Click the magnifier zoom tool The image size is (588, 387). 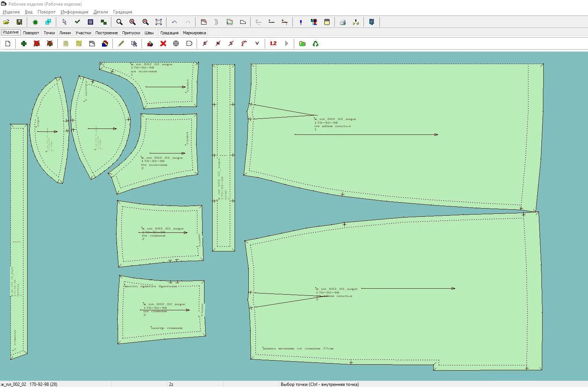120,22
